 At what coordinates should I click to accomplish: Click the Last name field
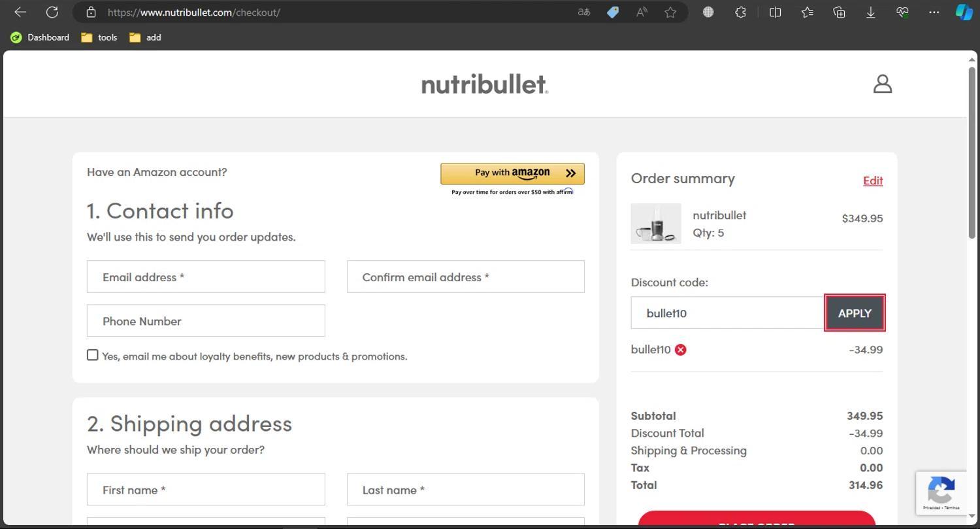click(466, 489)
